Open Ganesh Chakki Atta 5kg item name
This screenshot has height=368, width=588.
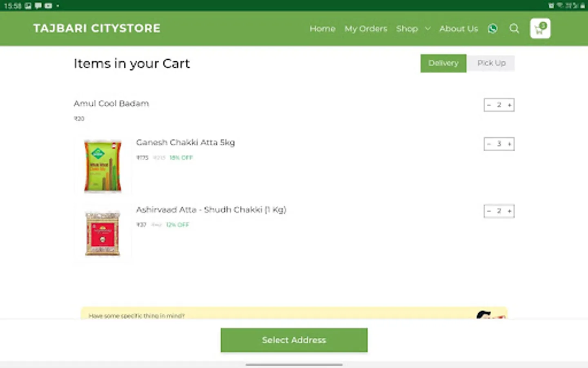coord(185,142)
